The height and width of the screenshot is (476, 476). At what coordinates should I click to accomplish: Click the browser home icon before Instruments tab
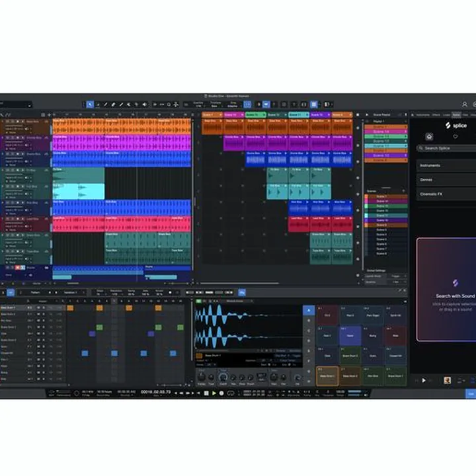pyautogui.click(x=413, y=115)
